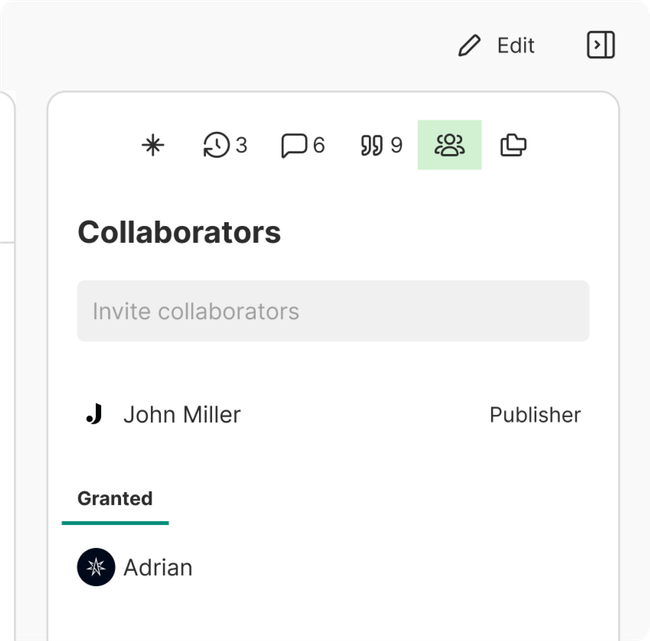Select John Miller's name
The width and height of the screenshot is (650, 641).
(x=182, y=415)
